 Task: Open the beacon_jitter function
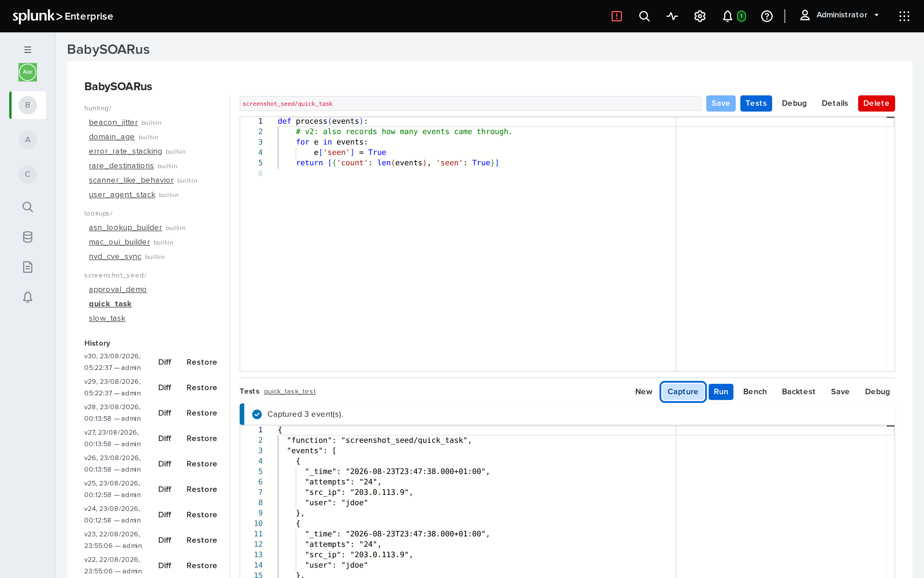[113, 122]
